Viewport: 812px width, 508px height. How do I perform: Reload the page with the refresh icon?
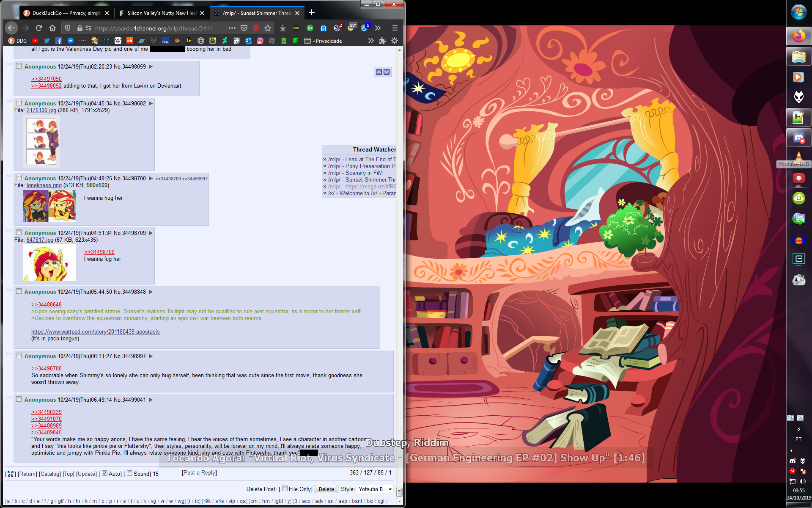click(39, 28)
